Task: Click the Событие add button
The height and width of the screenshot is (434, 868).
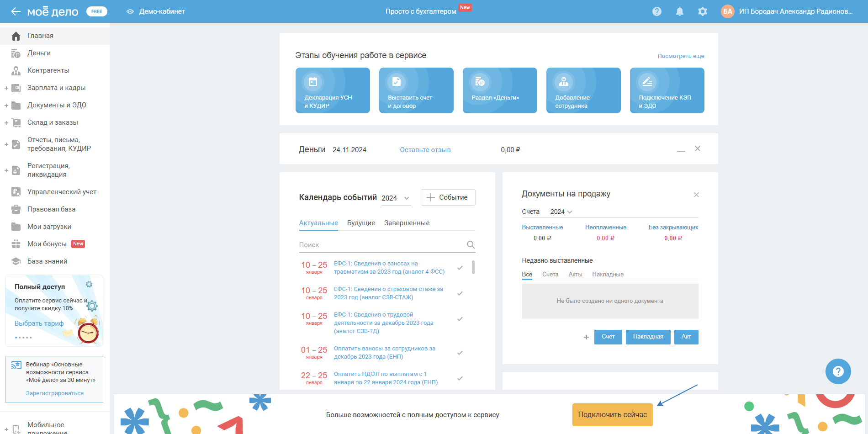Action: click(448, 197)
